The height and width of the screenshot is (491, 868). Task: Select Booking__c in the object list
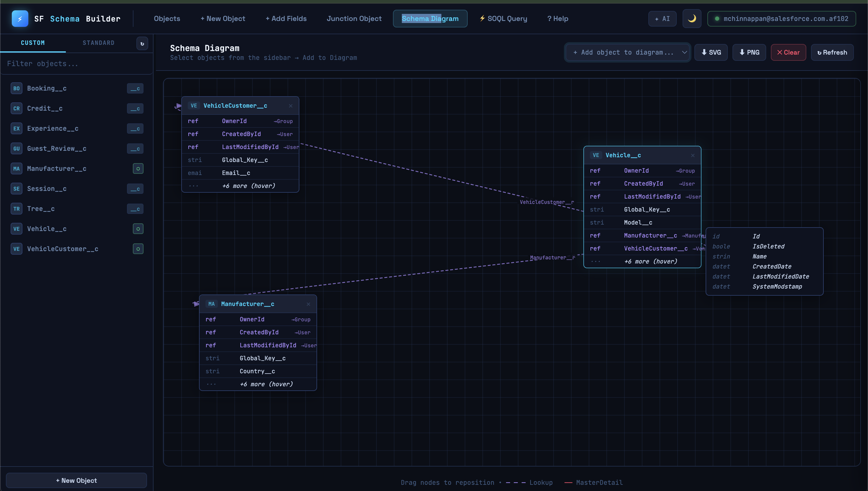pyautogui.click(x=76, y=88)
